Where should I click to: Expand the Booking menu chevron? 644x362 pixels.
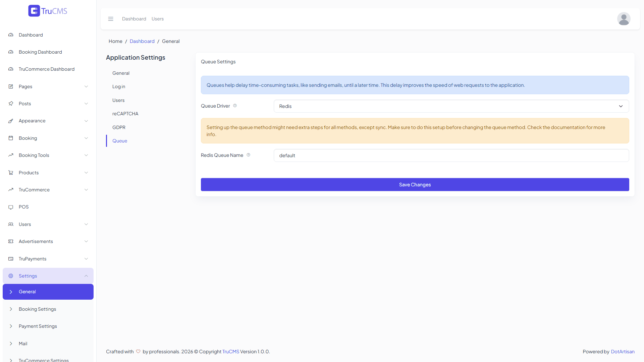click(86, 138)
